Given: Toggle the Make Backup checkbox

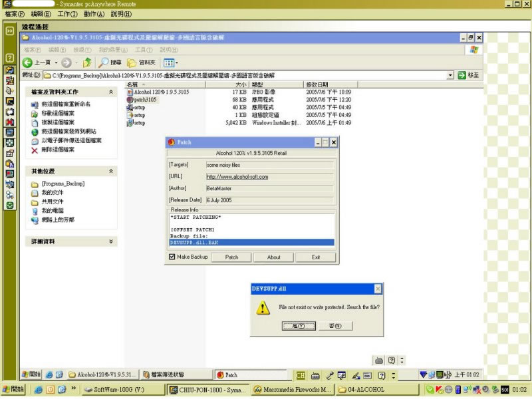Looking at the screenshot, I should pos(172,257).
